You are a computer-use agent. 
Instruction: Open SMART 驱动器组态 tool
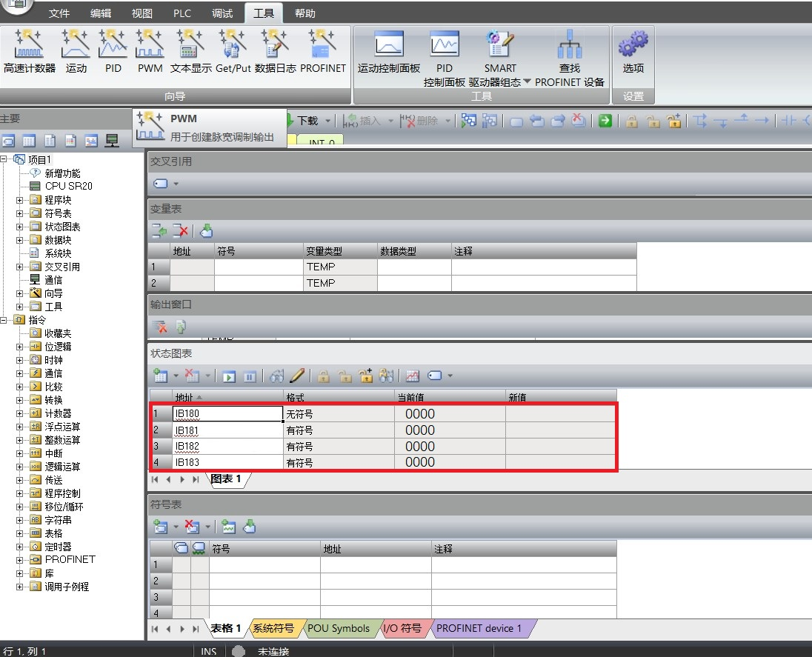coord(500,58)
